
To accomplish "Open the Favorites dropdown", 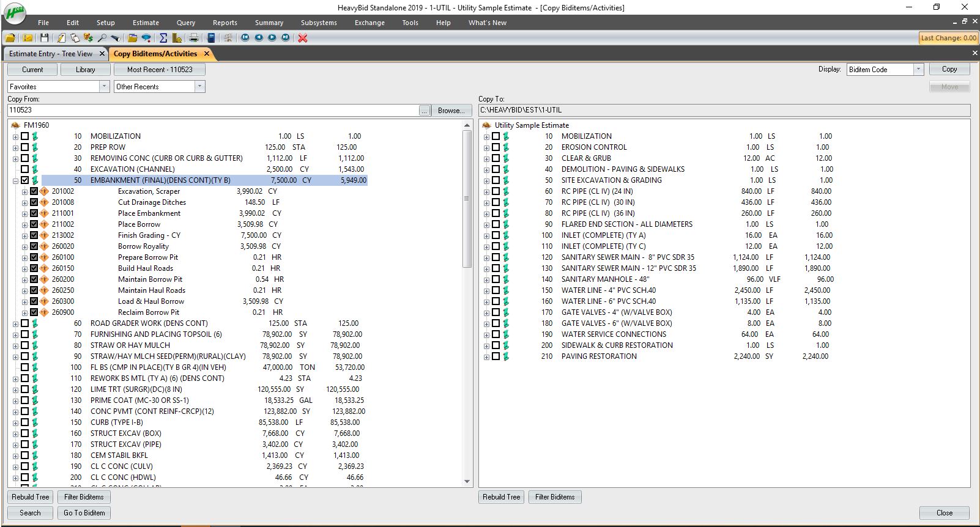I will pos(104,87).
